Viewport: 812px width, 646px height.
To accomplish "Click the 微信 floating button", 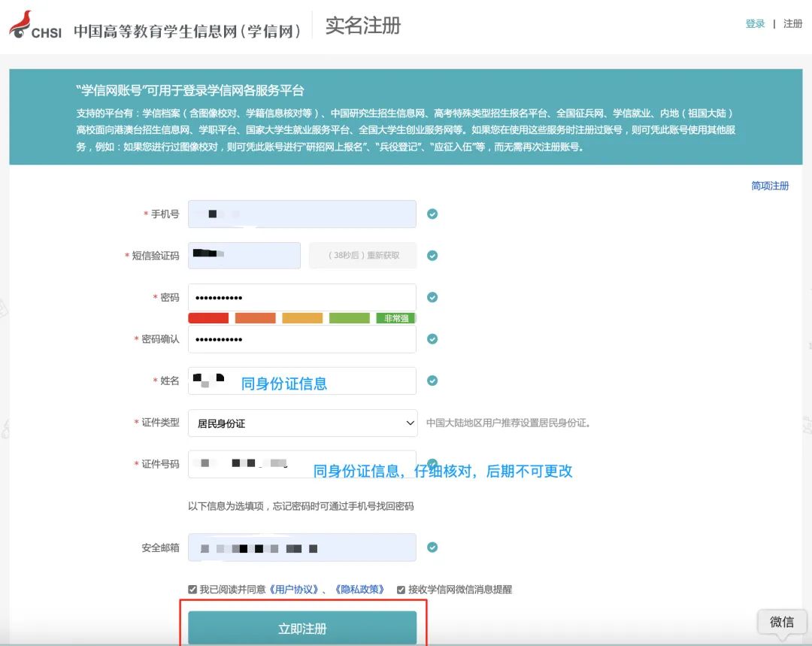I will click(782, 622).
